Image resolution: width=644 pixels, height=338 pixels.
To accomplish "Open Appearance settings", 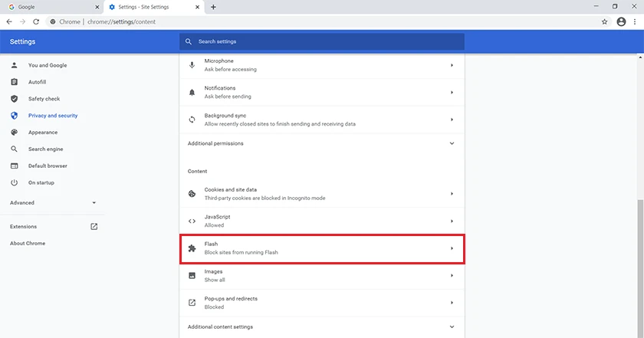I will coord(43,133).
